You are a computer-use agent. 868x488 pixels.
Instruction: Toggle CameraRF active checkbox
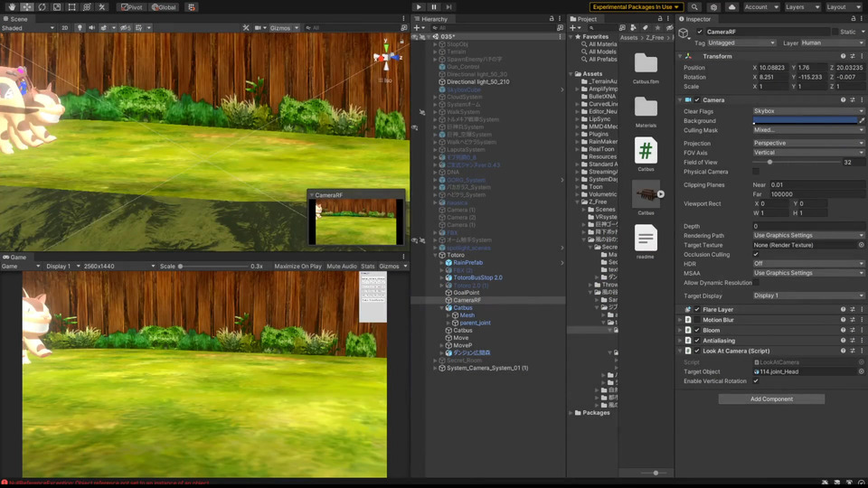[700, 33]
